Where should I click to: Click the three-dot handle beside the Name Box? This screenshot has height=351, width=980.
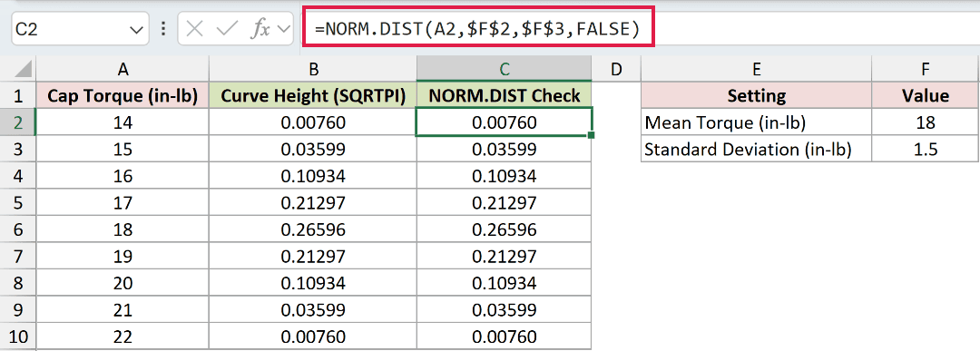pos(163,29)
